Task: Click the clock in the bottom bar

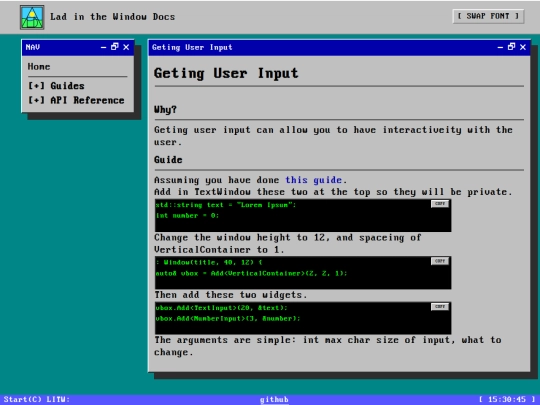Action: click(x=507, y=399)
